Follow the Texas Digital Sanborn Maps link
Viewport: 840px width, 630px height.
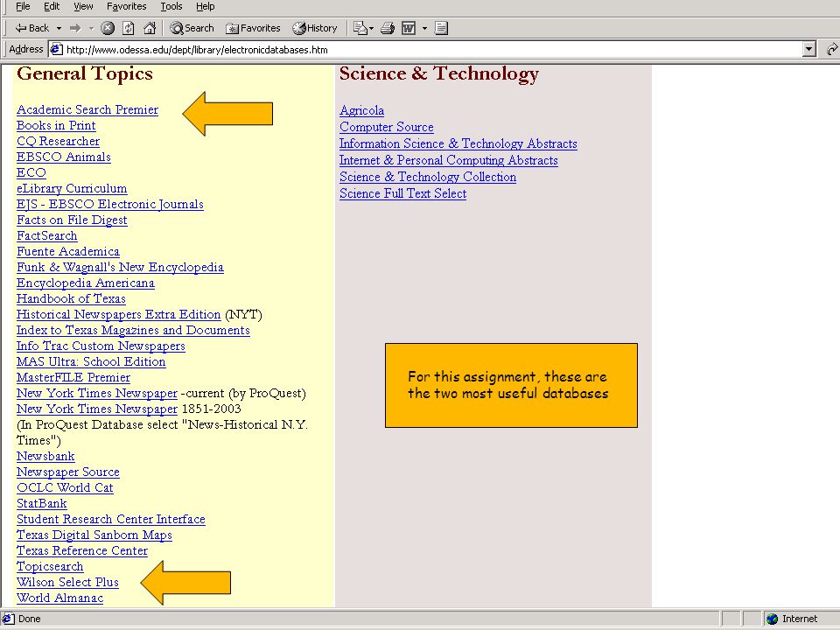click(94, 535)
